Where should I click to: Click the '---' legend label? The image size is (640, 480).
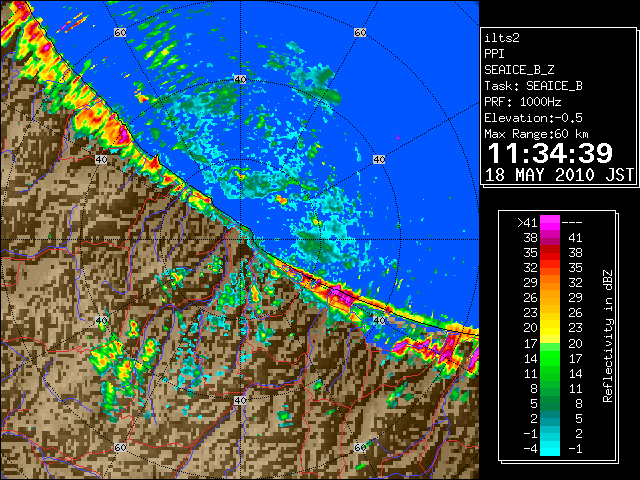point(572,223)
